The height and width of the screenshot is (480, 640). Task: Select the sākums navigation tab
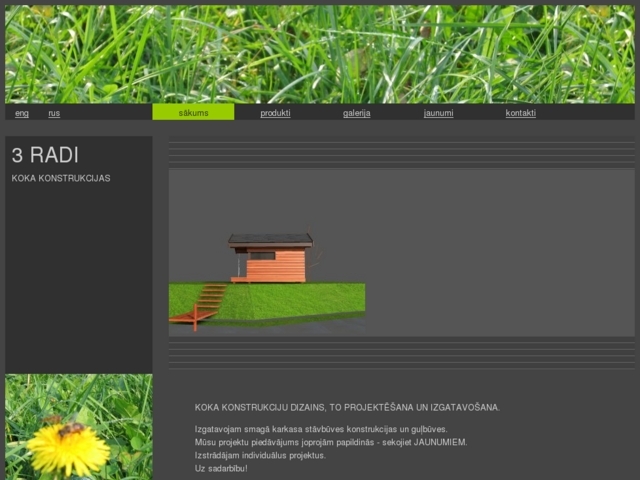pos(193,113)
